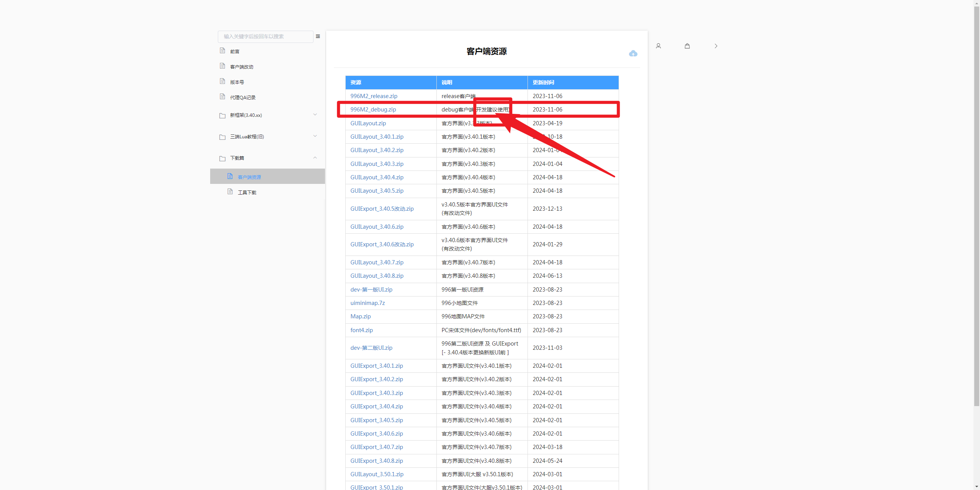The image size is (980, 490).
Task: Download Map.zip
Action: [361, 316]
